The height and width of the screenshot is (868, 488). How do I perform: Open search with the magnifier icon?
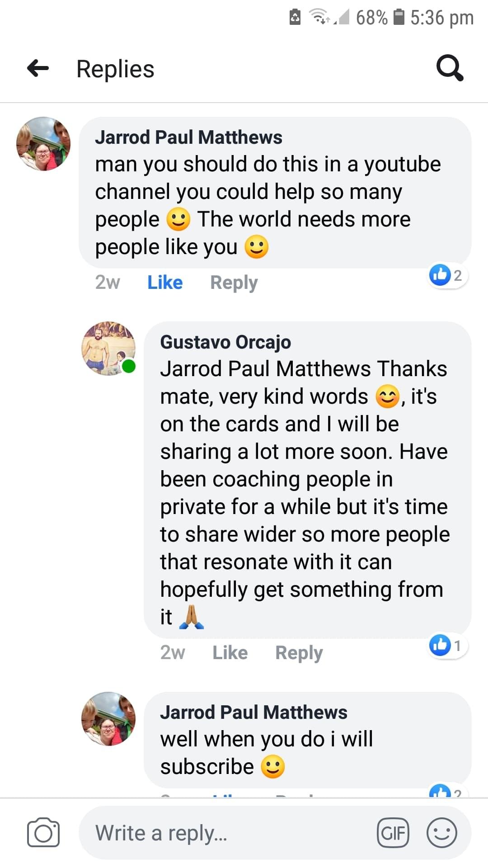[x=450, y=68]
